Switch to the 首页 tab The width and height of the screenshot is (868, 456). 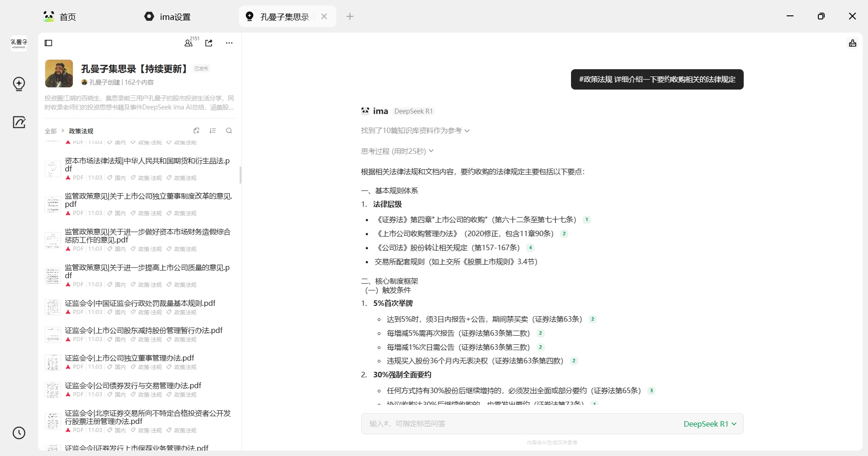(61, 17)
